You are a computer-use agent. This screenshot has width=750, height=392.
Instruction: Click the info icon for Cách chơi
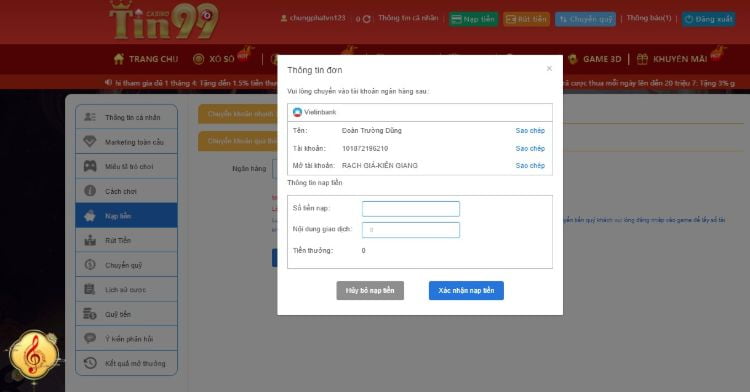pos(90,191)
